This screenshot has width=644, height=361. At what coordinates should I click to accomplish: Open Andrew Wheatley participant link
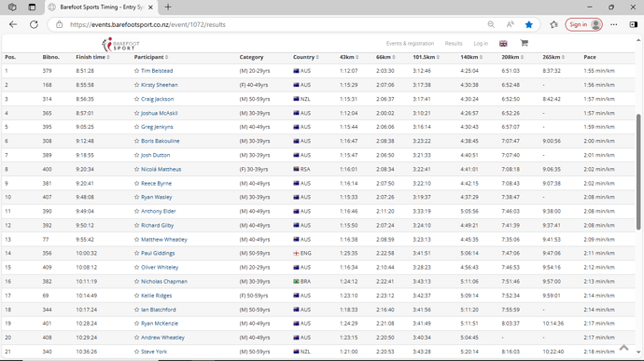[162, 338]
